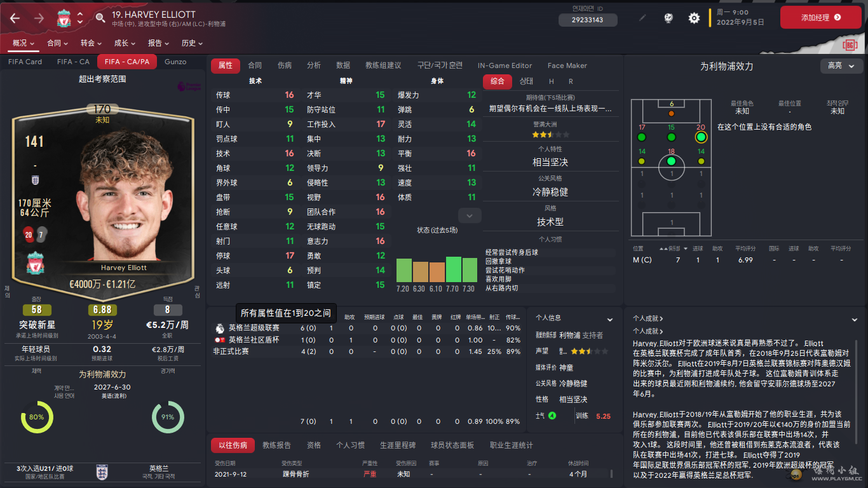Open the 高亮 dropdown
The image size is (868, 488).
(x=841, y=65)
